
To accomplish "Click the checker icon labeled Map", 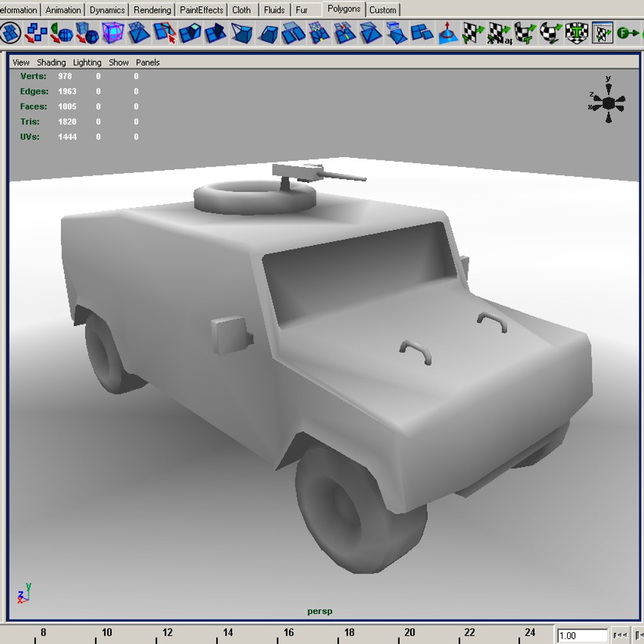I will tap(500, 33).
